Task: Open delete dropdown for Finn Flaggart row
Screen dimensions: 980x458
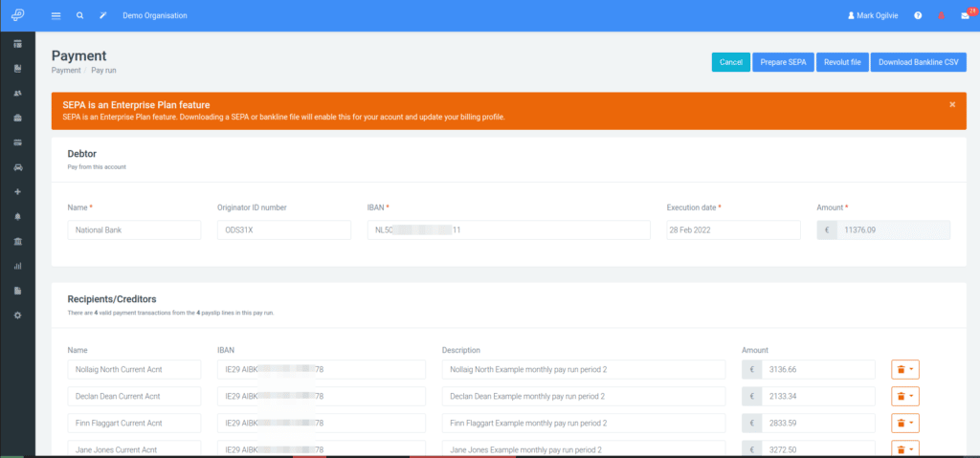Action: coord(905,423)
